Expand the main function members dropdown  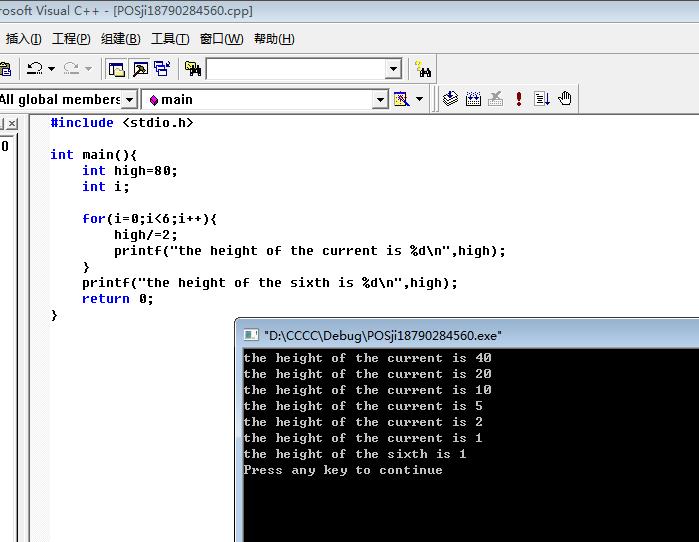[x=380, y=99]
